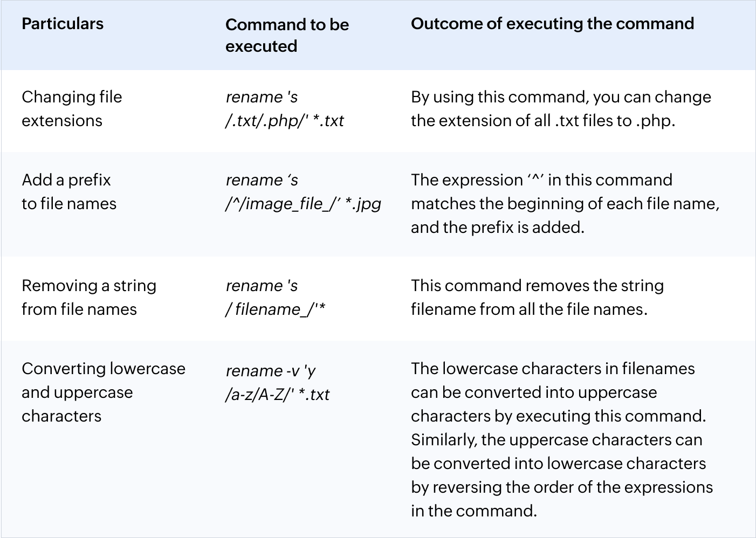
Task: Click the 'and uppercase' text line
Action: (77, 392)
